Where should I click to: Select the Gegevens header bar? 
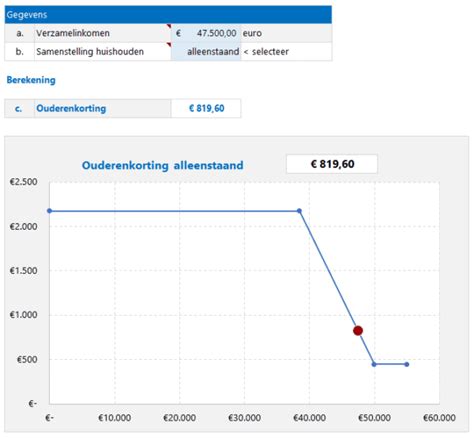pyautogui.click(x=168, y=15)
